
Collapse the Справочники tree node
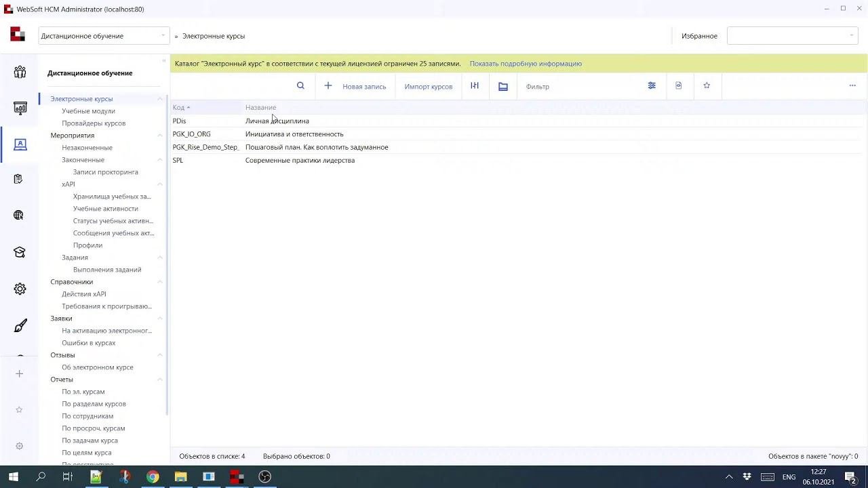[x=160, y=282]
